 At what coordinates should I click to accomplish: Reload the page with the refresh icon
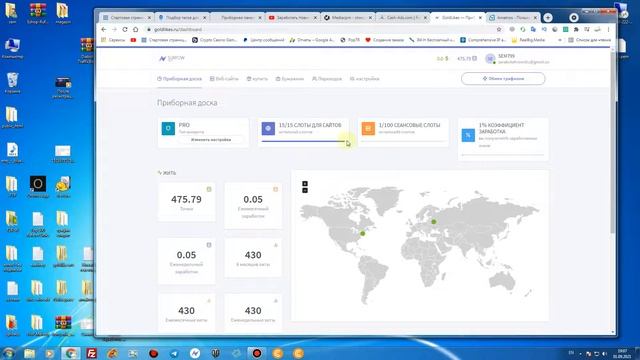pyautogui.click(x=125, y=29)
